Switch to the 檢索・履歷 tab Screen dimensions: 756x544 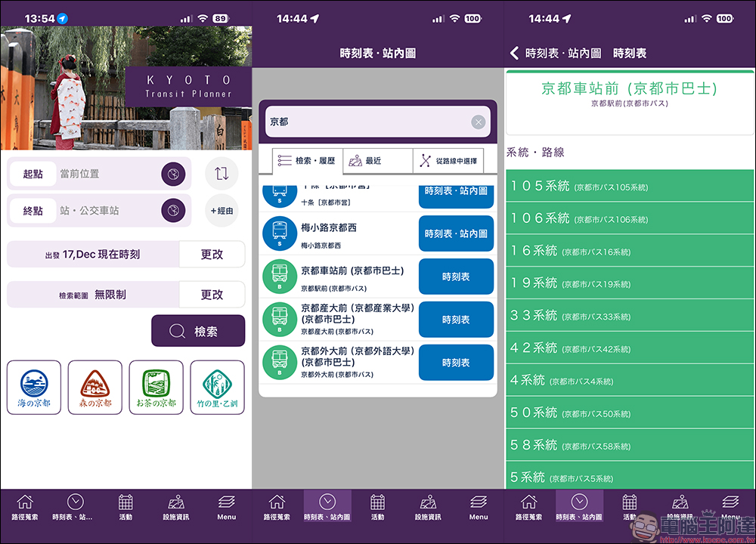(x=305, y=159)
